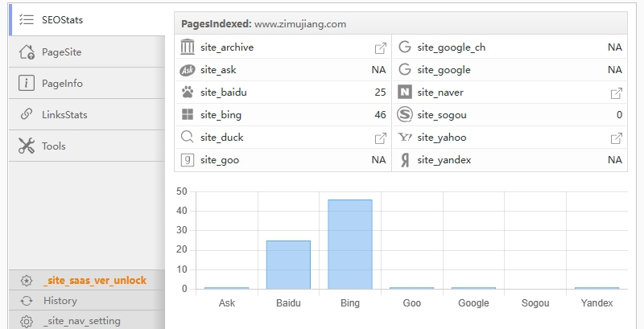Switch to the PageSite tab
This screenshot has height=329, width=644.
[61, 52]
